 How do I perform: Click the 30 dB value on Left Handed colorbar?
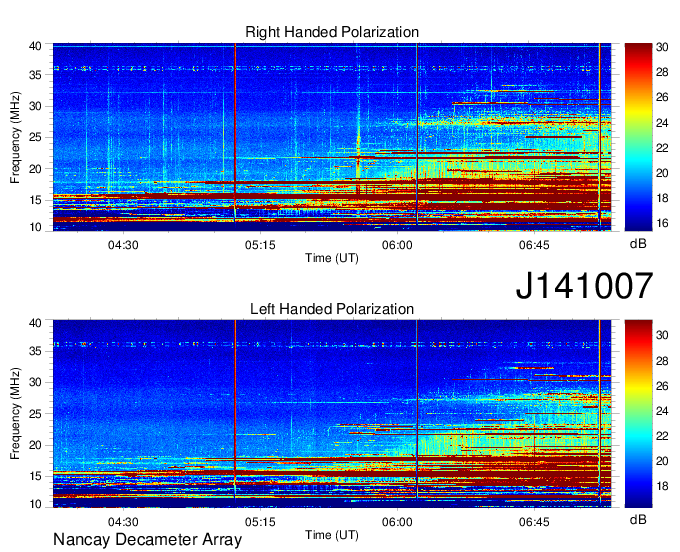click(662, 335)
